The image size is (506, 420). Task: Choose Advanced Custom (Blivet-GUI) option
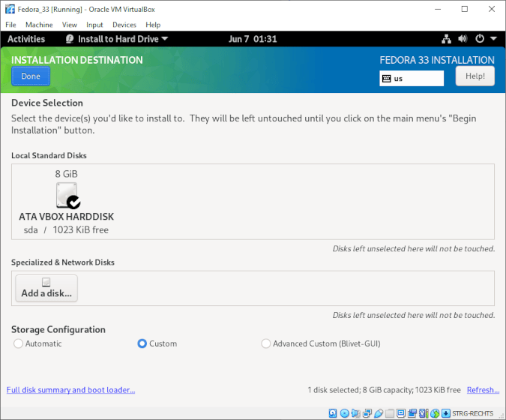coord(265,343)
